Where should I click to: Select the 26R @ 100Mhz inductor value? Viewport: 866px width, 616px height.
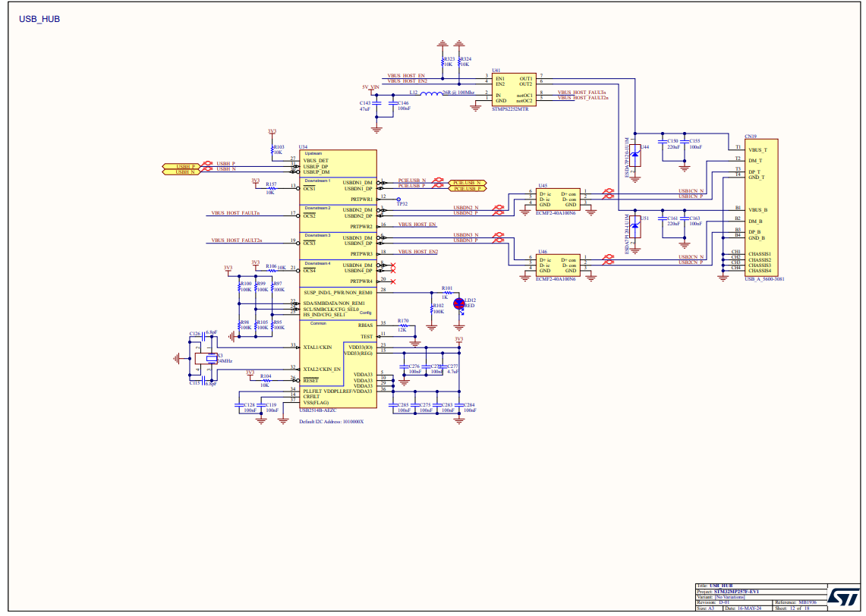pos(458,93)
